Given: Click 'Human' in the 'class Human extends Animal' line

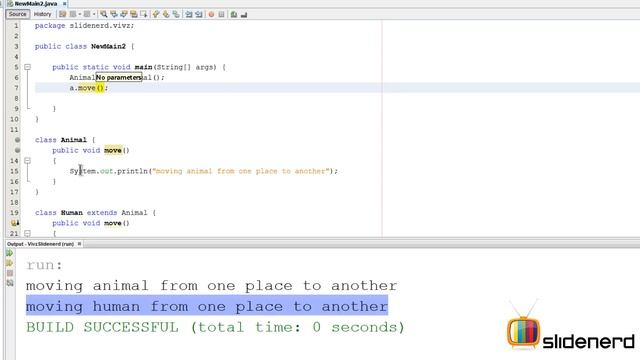Looking at the screenshot, I should (71, 213).
